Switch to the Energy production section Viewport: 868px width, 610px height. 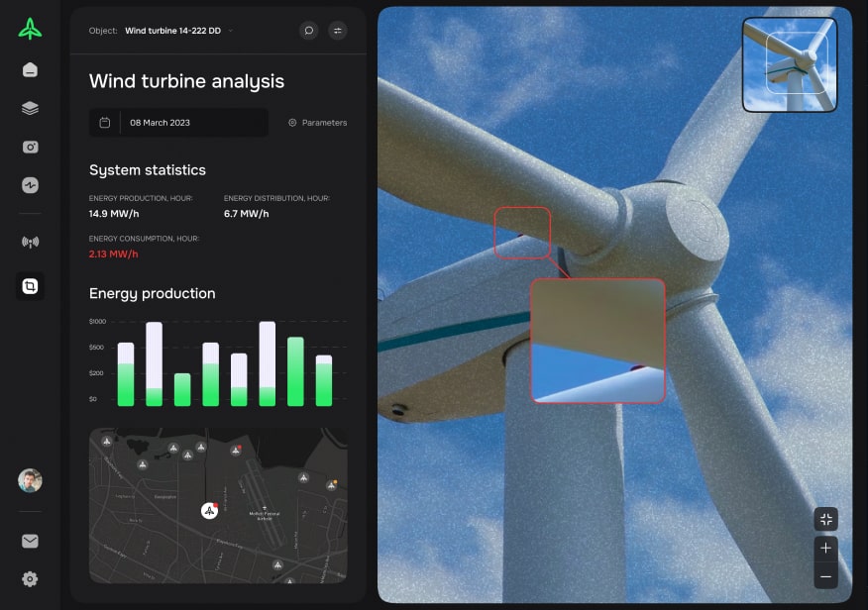[153, 293]
